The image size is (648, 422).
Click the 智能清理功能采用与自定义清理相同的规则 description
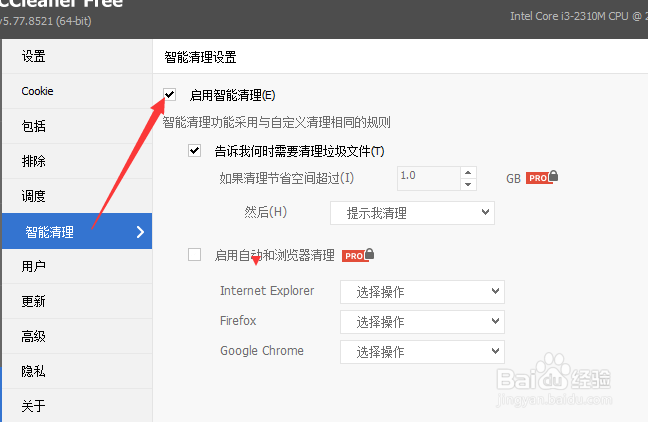276,122
